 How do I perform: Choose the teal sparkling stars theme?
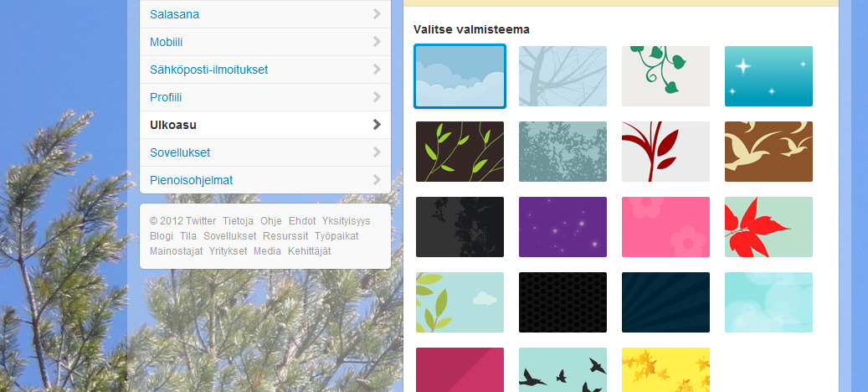pos(768,76)
